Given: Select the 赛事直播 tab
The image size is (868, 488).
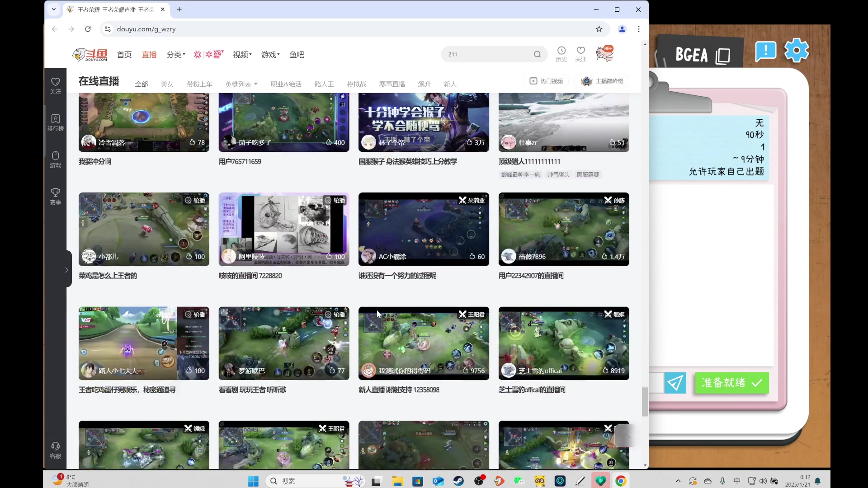Looking at the screenshot, I should click(x=392, y=84).
